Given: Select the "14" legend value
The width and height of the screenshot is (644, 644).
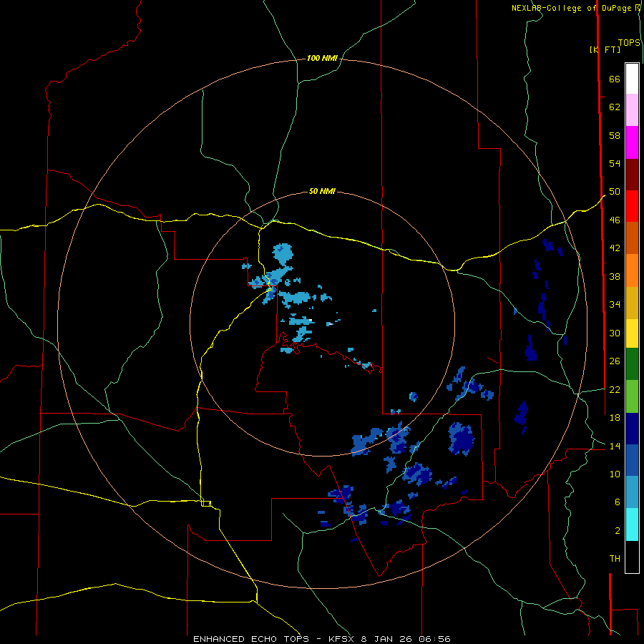Looking at the screenshot, I should tap(615, 446).
